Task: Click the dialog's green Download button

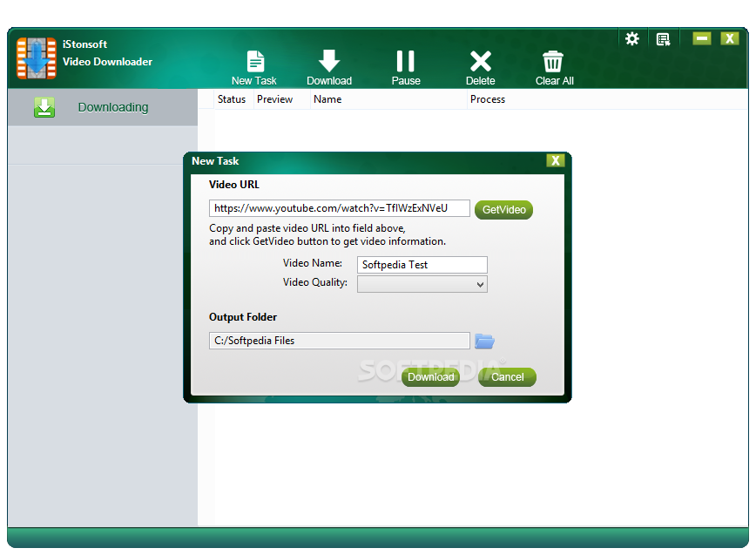Action: pos(430,377)
